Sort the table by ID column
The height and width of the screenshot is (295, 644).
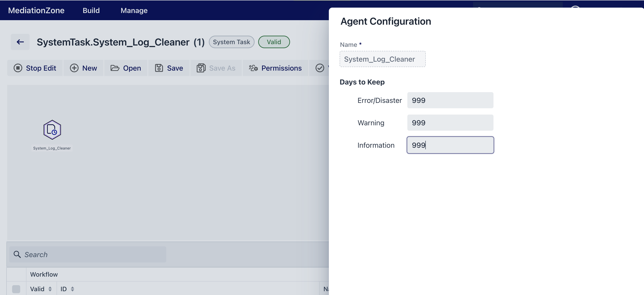pos(72,289)
